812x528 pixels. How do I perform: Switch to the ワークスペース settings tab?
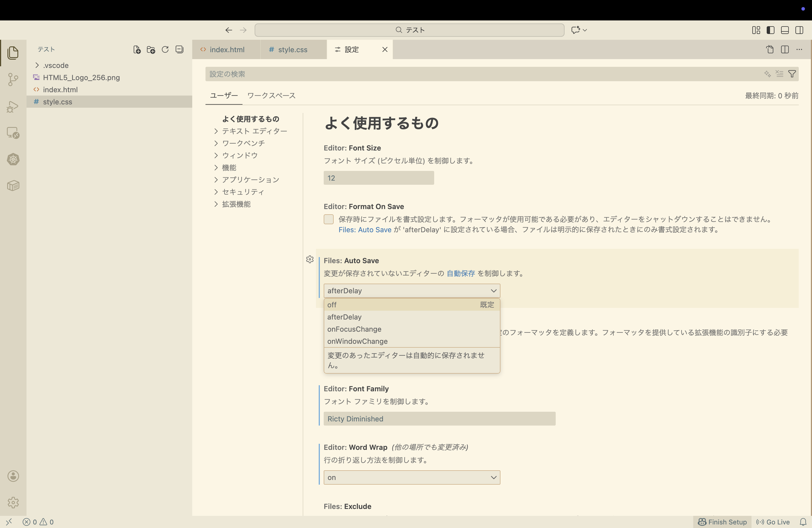(271, 96)
